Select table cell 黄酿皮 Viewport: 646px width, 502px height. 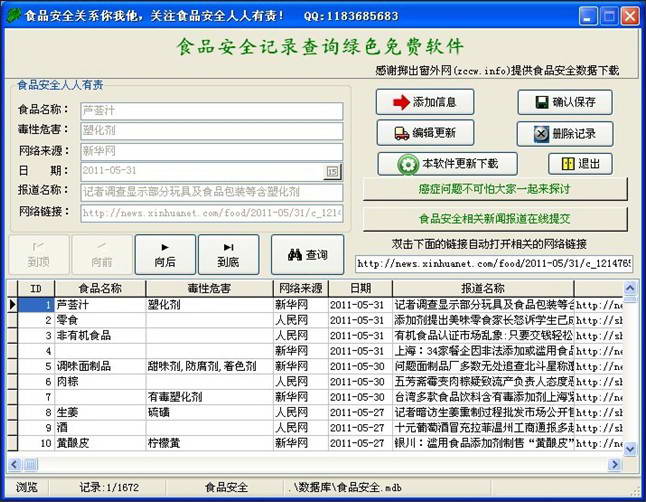click(x=100, y=443)
